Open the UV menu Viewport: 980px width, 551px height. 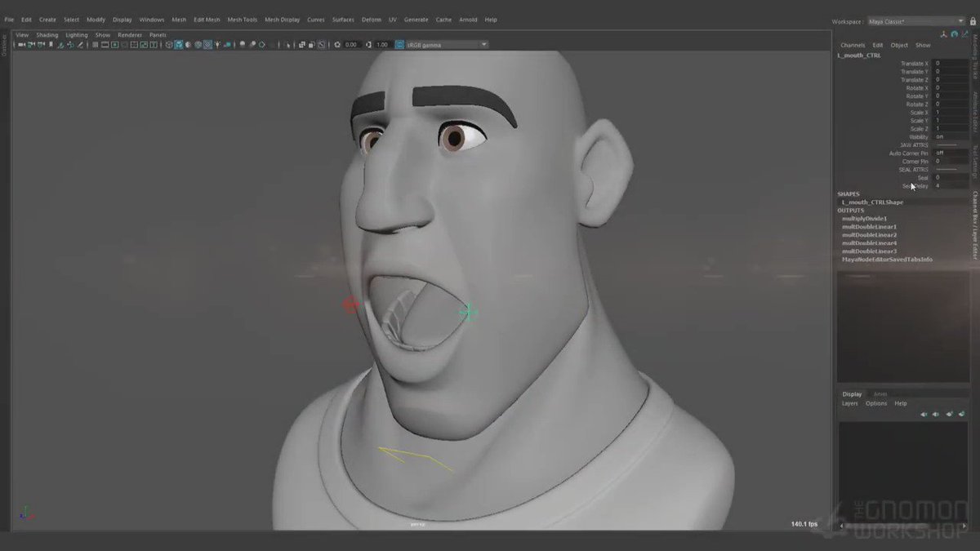(x=393, y=20)
